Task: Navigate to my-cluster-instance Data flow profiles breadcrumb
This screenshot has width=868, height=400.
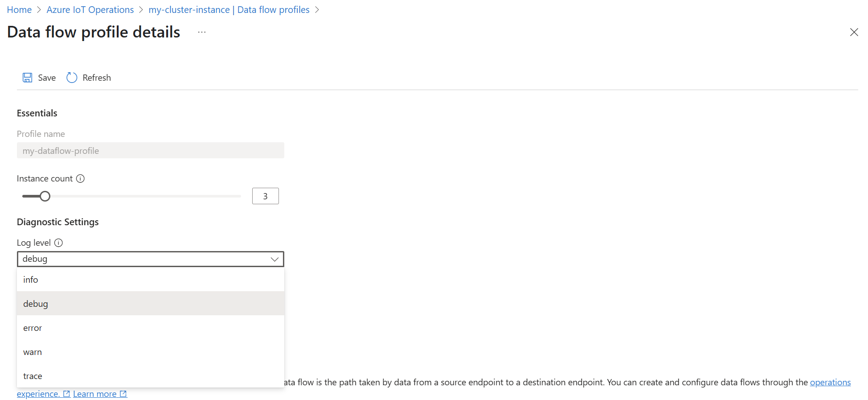Action: [x=229, y=10]
